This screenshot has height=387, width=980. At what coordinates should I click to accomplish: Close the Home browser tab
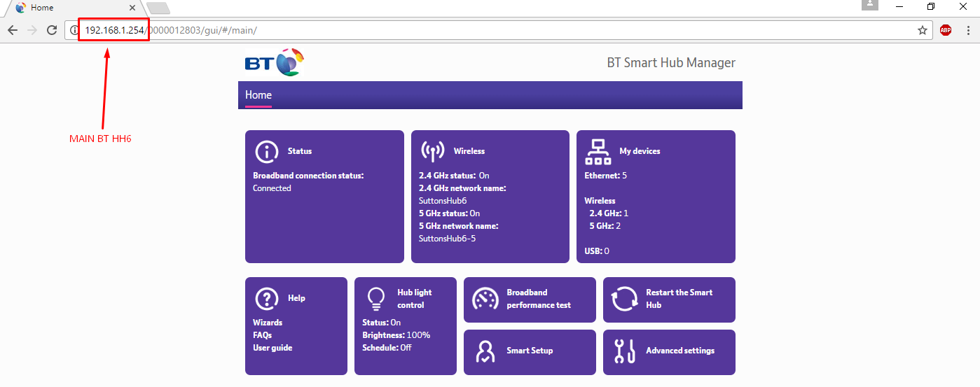[132, 8]
